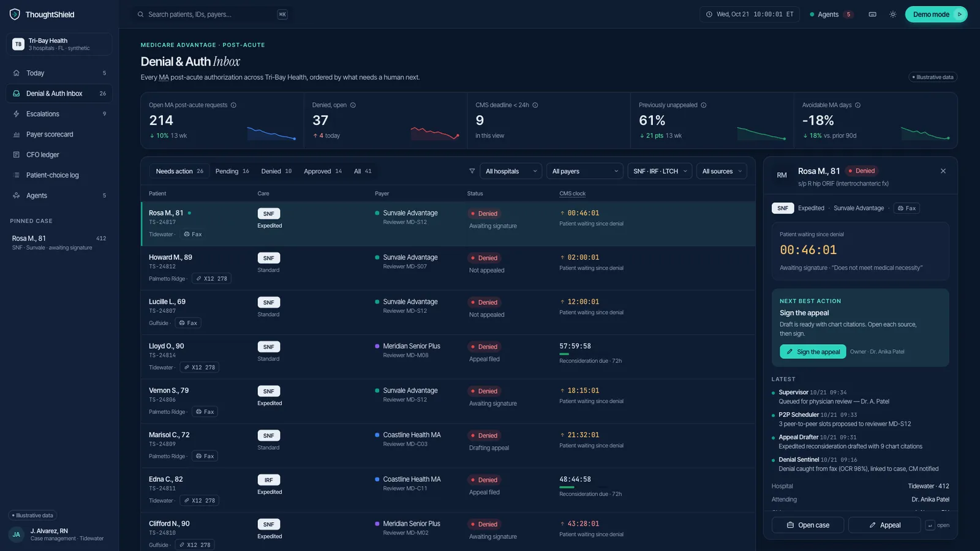Switch to the Pending tab

[232, 171]
